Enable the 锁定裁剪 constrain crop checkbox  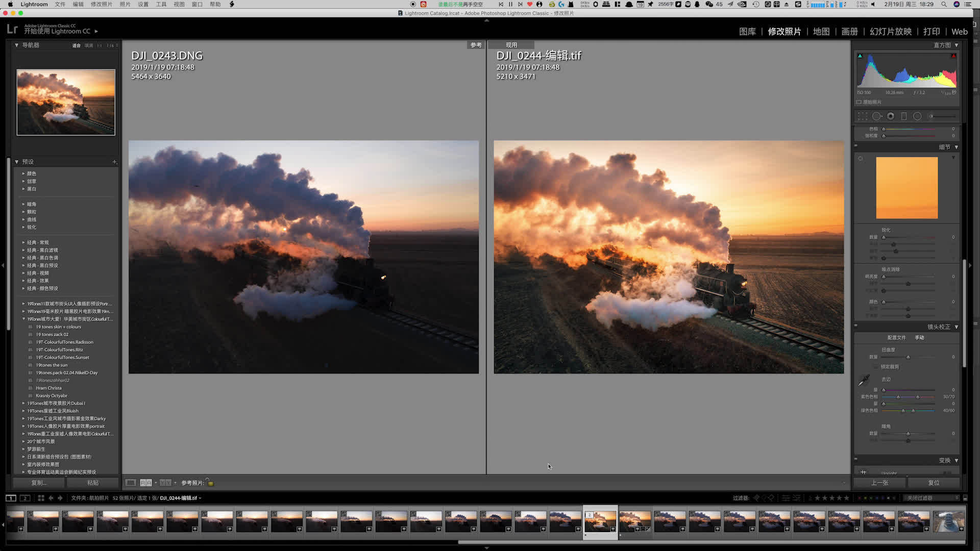(876, 367)
